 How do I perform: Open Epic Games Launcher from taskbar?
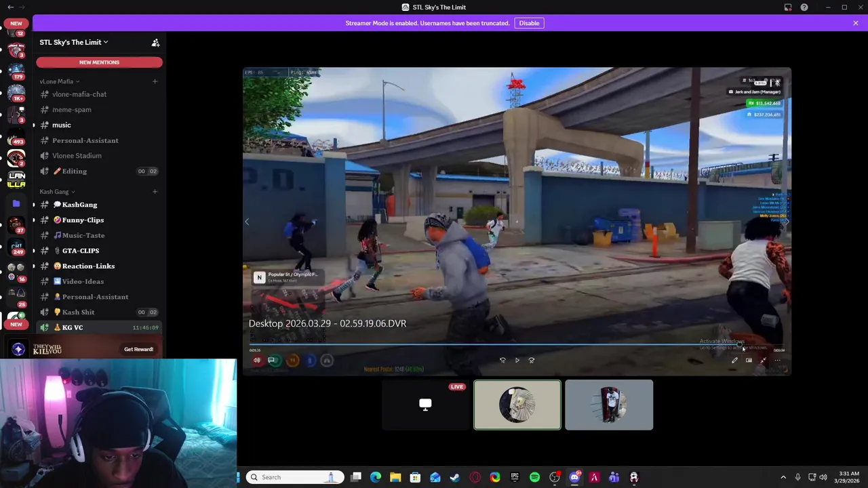click(x=515, y=477)
